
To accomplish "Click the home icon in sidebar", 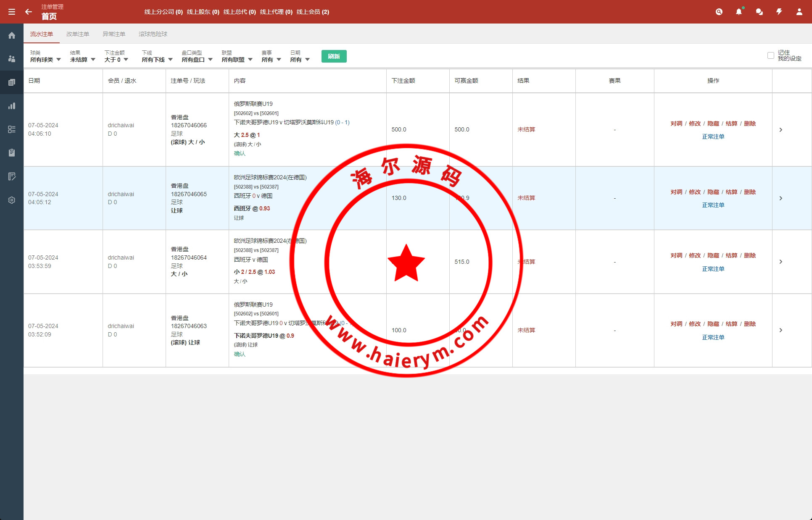I will point(12,35).
